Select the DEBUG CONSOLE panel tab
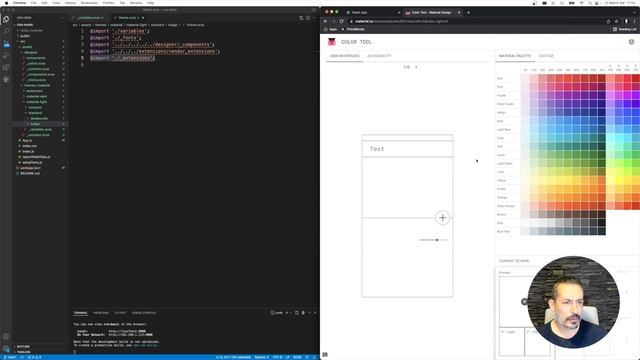 click(x=144, y=313)
